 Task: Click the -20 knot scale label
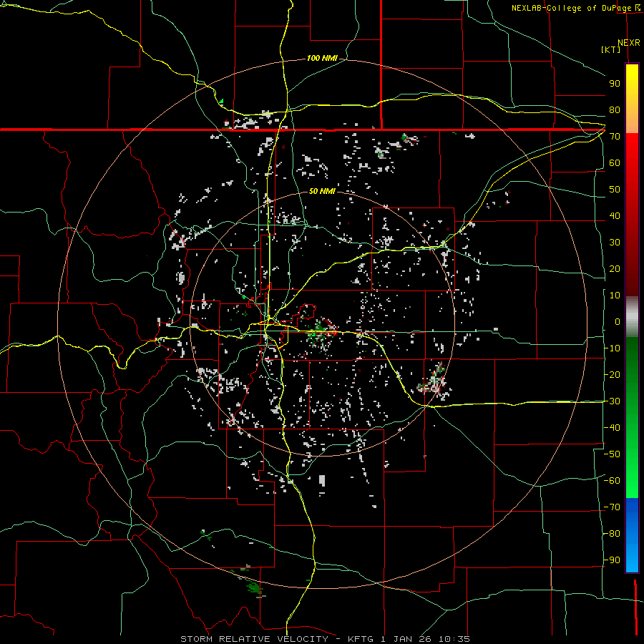pyautogui.click(x=612, y=374)
